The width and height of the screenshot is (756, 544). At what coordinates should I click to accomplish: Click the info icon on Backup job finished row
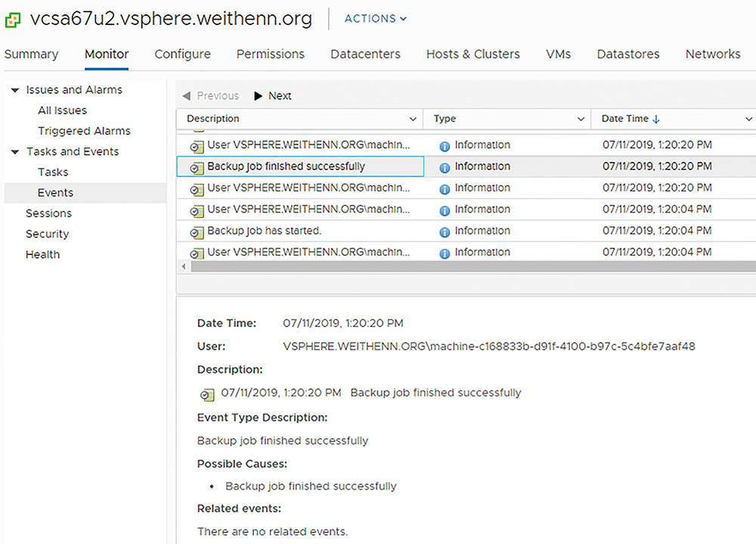pos(445,168)
